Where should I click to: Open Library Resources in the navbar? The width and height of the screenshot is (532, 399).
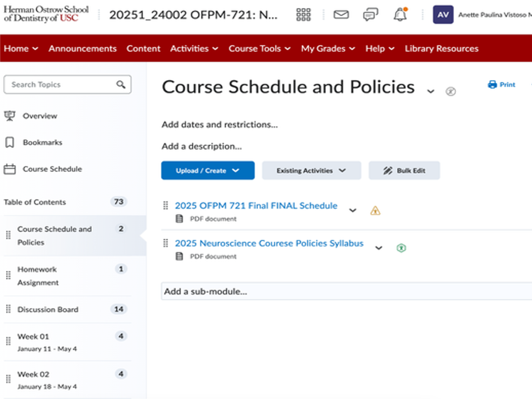click(x=442, y=49)
